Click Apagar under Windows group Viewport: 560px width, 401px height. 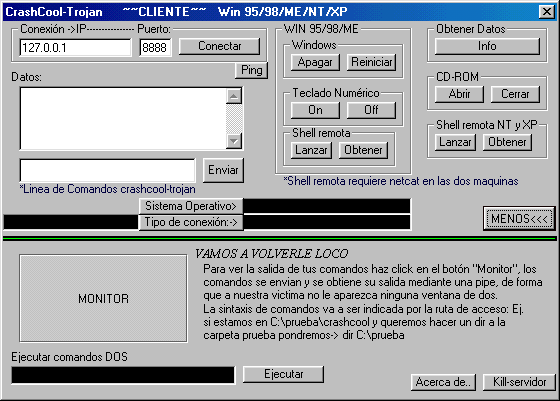(x=315, y=62)
